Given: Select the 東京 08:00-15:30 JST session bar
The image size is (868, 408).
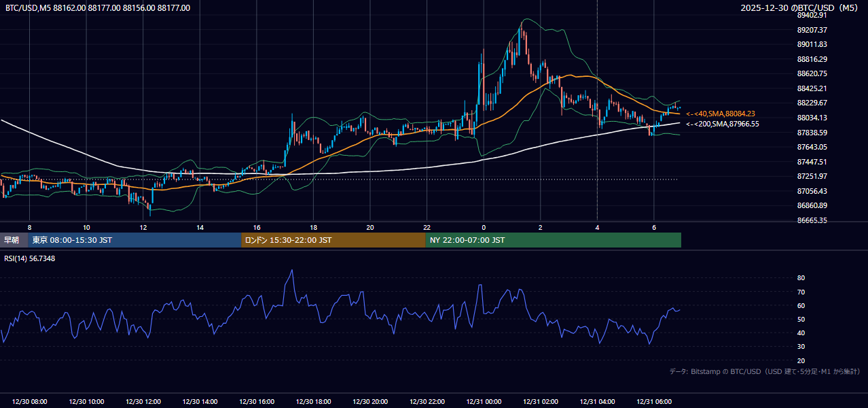Looking at the screenshot, I should tap(134, 240).
